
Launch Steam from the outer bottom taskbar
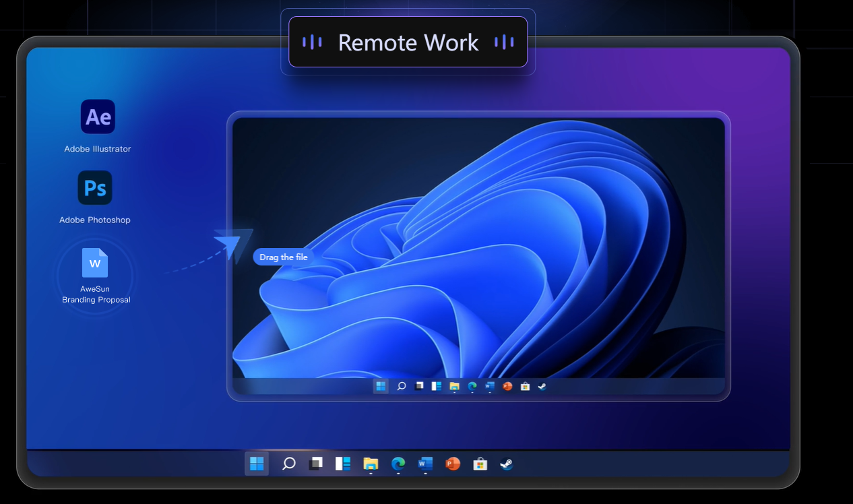click(x=506, y=464)
